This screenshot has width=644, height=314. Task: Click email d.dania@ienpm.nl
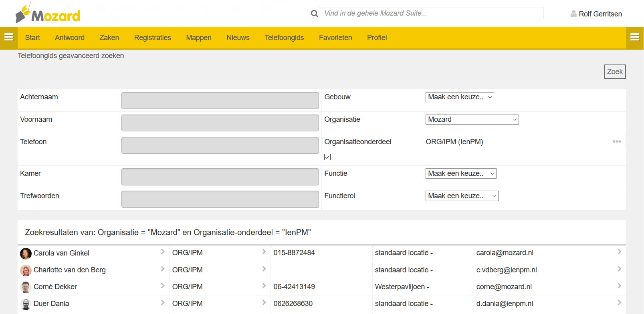click(505, 304)
